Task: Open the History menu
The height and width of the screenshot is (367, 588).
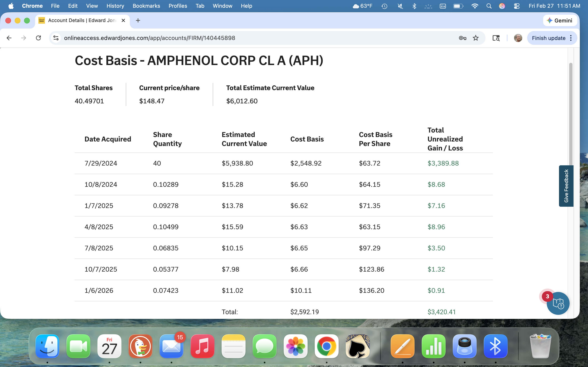Action: (x=115, y=6)
